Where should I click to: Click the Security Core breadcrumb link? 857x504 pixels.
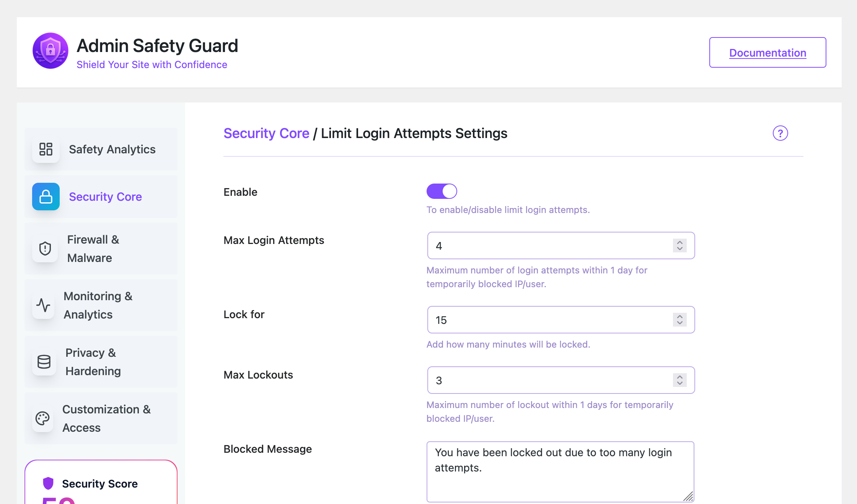[266, 133]
